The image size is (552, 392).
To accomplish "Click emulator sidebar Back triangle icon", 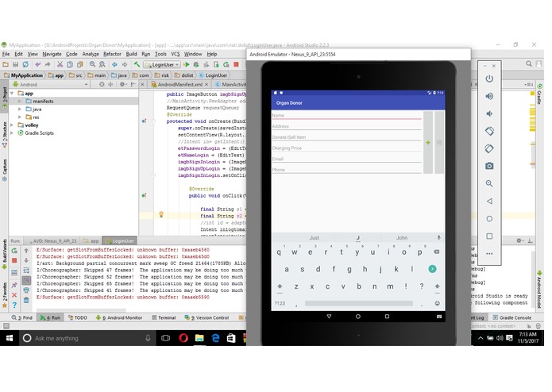I will pyautogui.click(x=489, y=201).
